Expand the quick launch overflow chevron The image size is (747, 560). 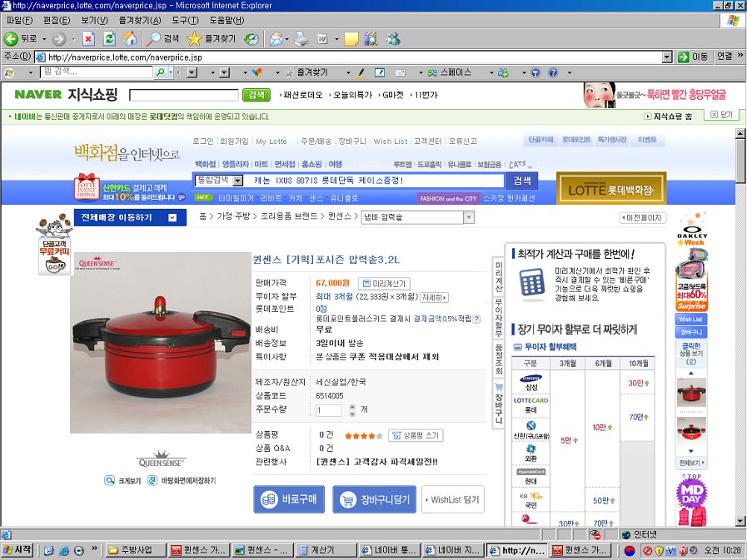pyautogui.click(x=94, y=548)
